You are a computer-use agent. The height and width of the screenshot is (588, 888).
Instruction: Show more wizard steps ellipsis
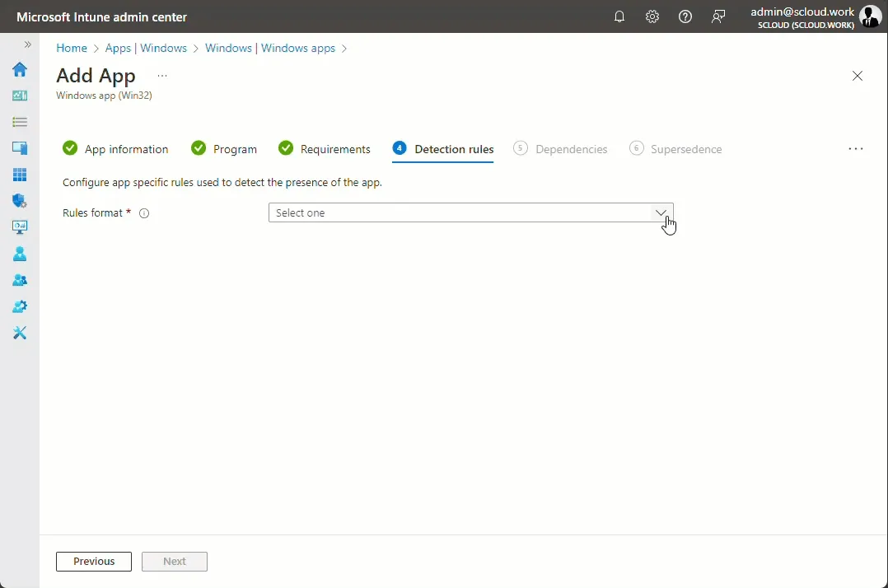point(856,149)
